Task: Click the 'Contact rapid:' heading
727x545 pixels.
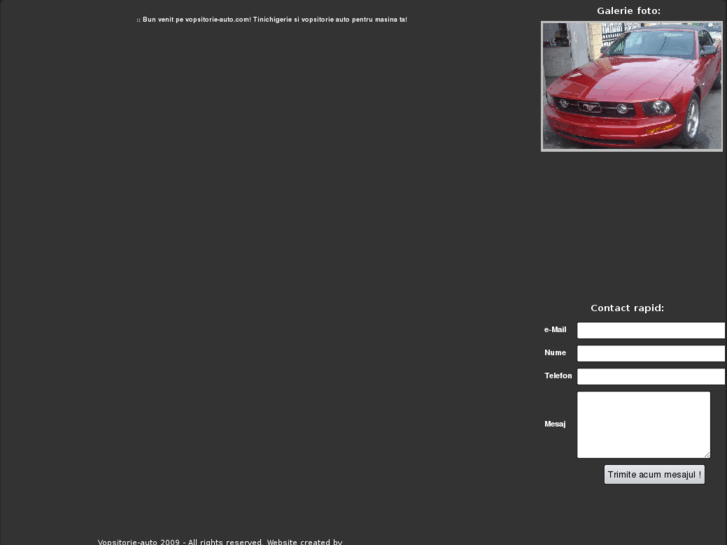Action: (627, 308)
